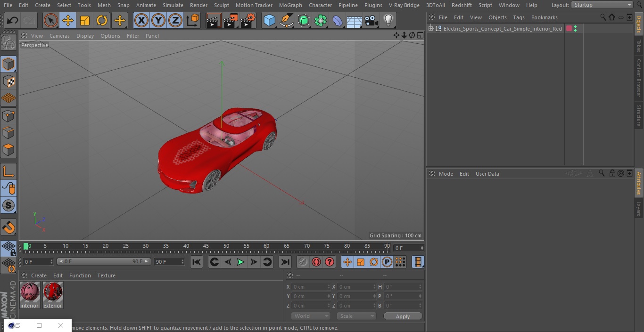644x332 pixels.
Task: Toggle Viewport Solo mode
Action: [8, 205]
